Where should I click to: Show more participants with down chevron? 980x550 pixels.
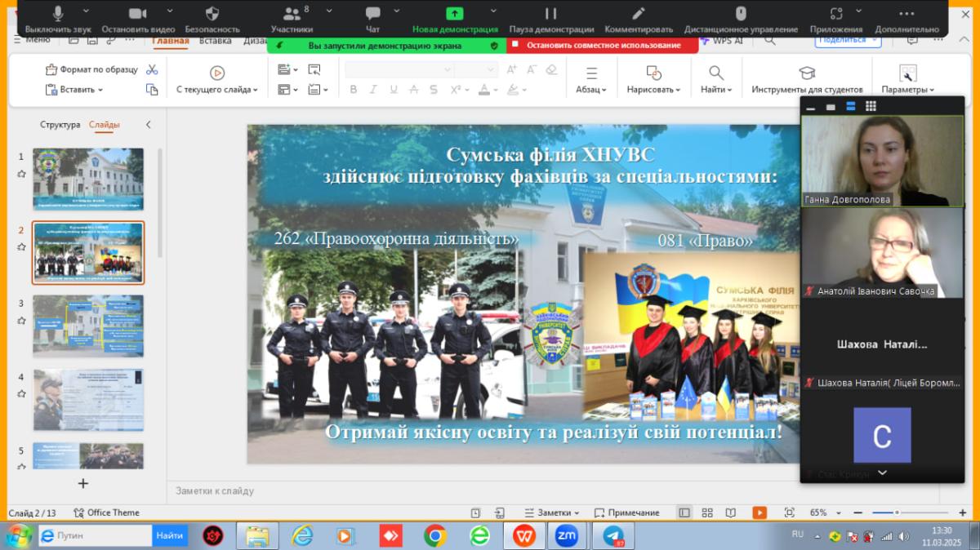882,472
